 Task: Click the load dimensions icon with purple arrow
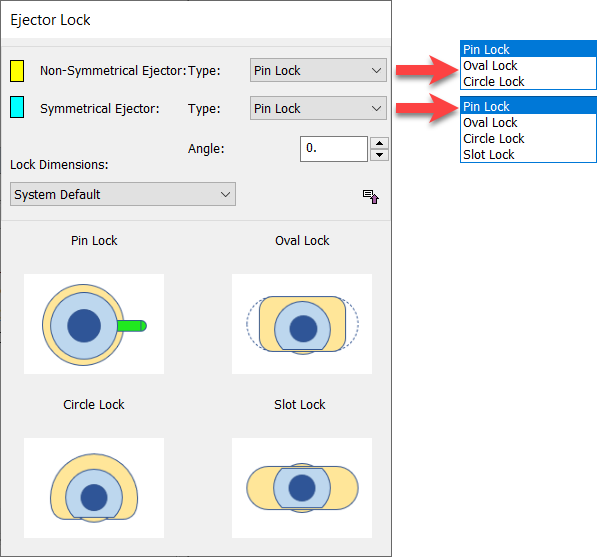pyautogui.click(x=370, y=196)
